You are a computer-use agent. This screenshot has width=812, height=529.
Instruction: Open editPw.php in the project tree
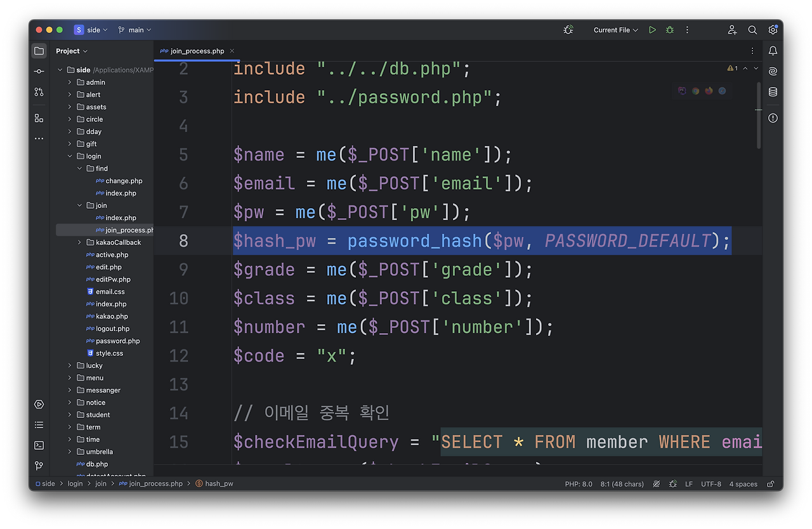(113, 279)
